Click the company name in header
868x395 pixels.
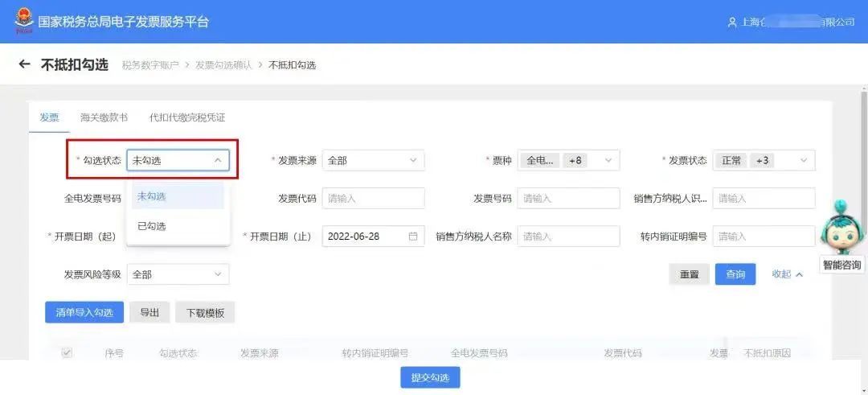pos(798,23)
